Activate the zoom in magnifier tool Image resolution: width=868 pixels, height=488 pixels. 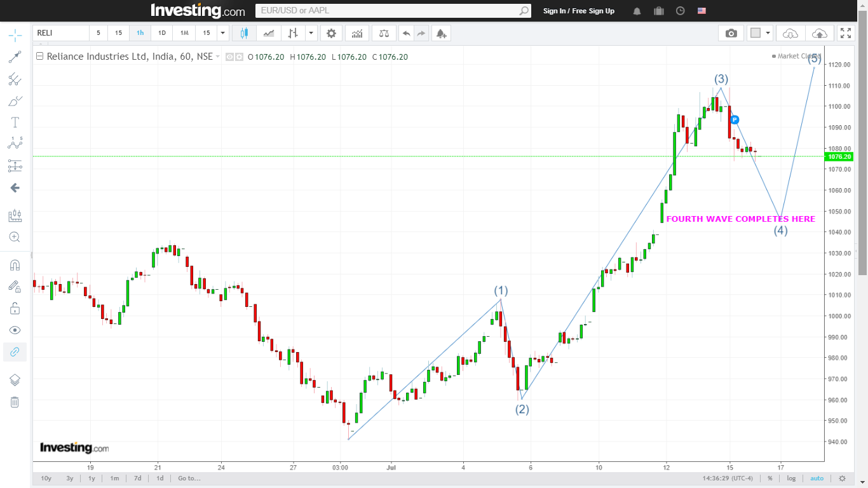coord(15,237)
